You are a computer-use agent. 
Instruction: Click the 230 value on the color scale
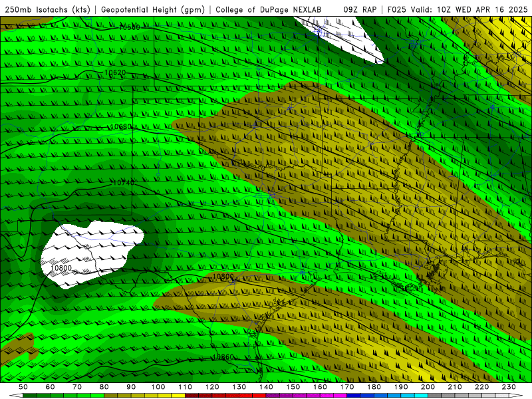pos(509,387)
